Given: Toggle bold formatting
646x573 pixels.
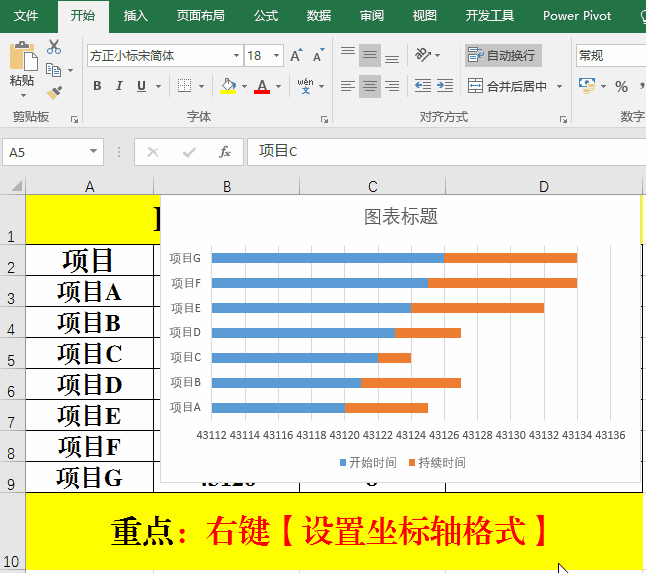Looking at the screenshot, I should 97,86.
